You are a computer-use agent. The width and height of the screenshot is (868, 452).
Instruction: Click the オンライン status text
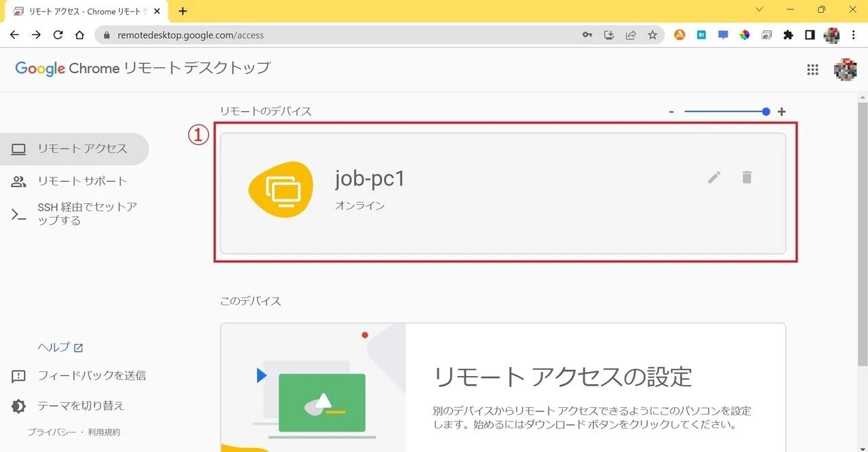tap(360, 205)
